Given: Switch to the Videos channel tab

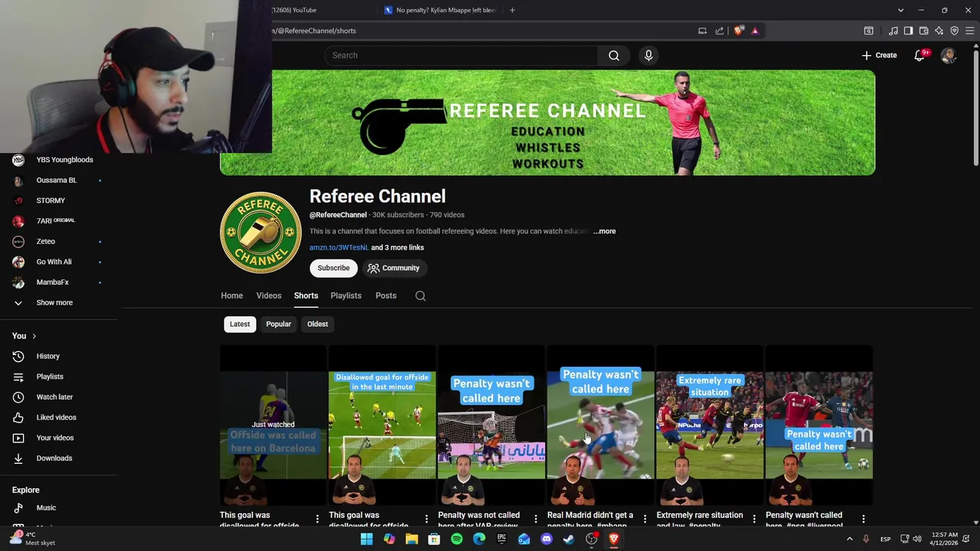Looking at the screenshot, I should coord(269,295).
